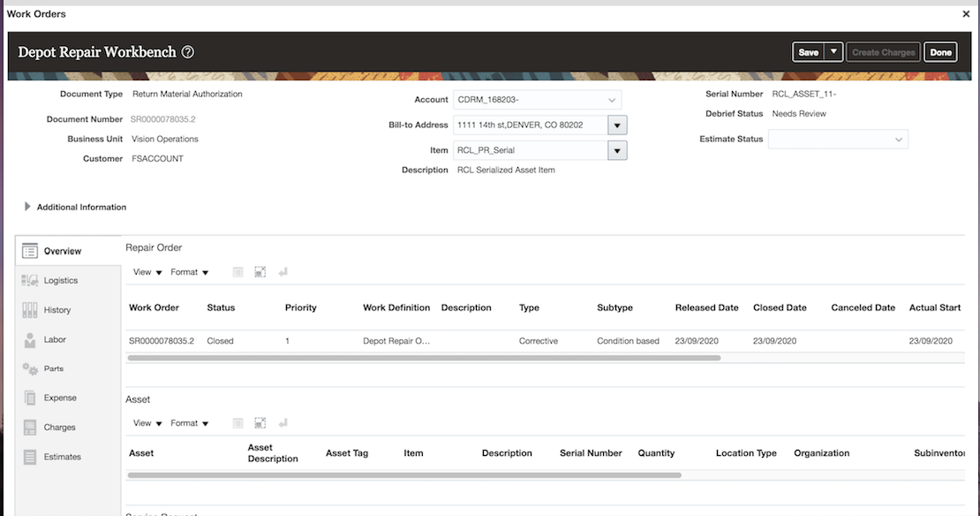
Task: Click the History icon in sidebar
Action: [29, 310]
